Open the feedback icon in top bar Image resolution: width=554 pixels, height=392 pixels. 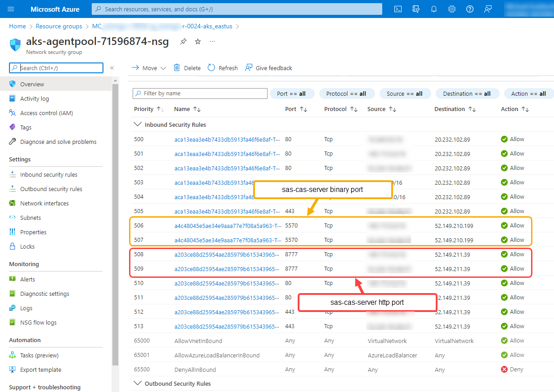pyautogui.click(x=487, y=9)
